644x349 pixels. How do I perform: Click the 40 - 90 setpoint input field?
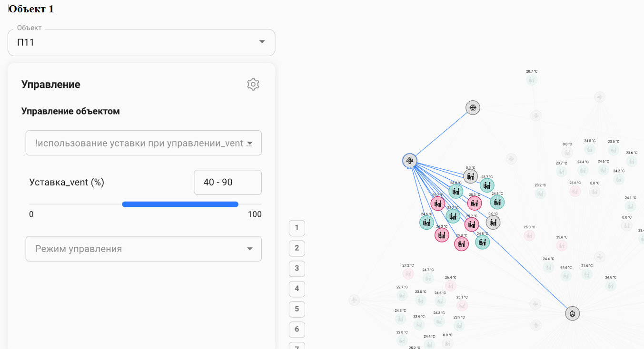pos(228,183)
